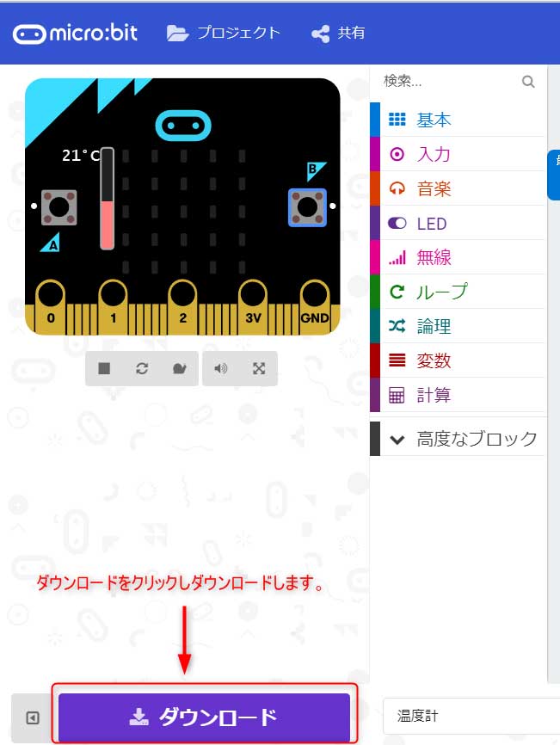Restart the simulator with the refresh icon
The image size is (560, 745).
click(x=142, y=369)
